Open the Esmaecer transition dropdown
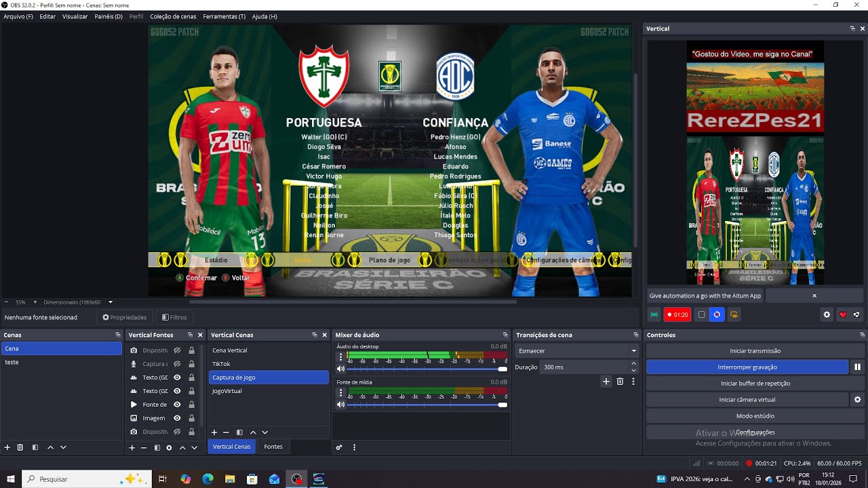This screenshot has height=488, width=868. tap(577, 350)
